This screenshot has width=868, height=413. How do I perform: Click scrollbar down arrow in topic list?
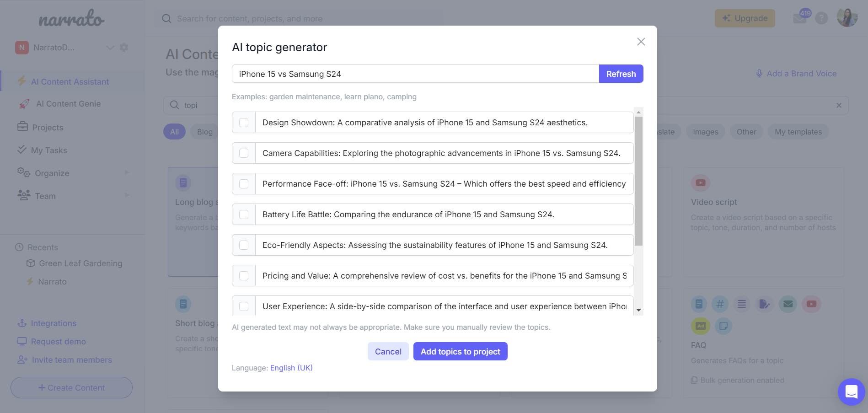click(639, 310)
